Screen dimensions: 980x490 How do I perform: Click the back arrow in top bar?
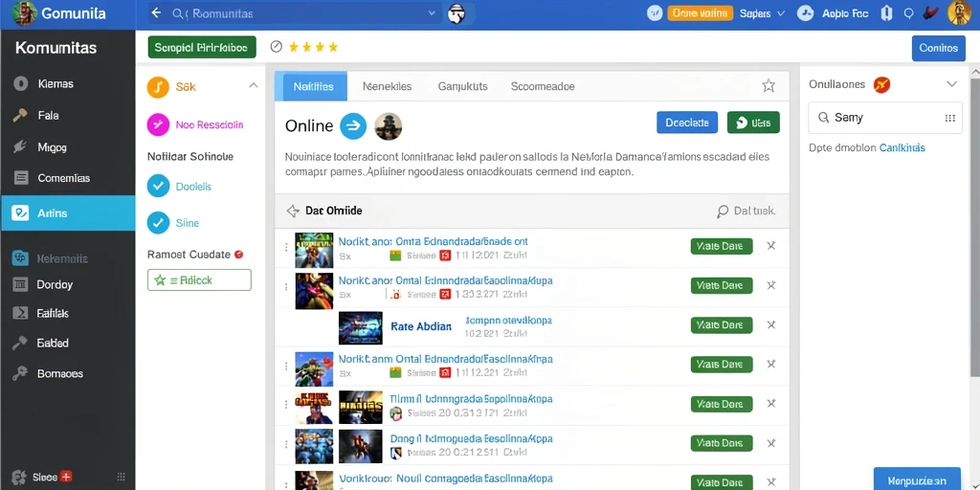point(156,13)
